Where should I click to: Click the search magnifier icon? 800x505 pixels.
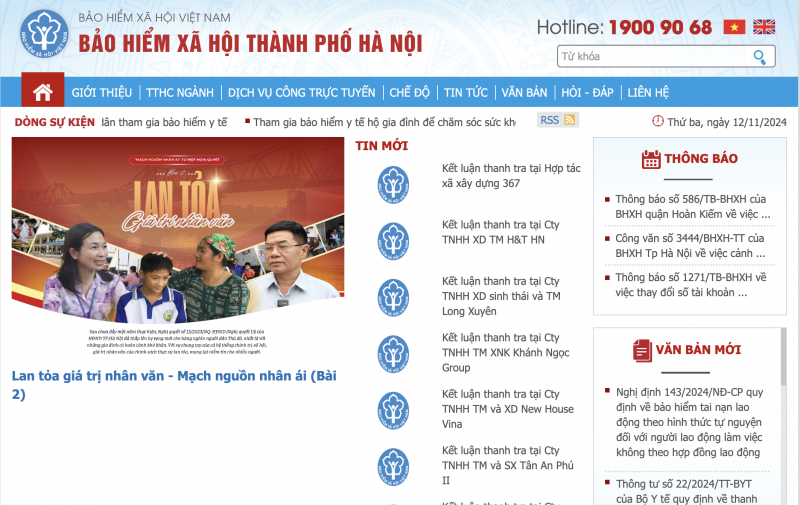[x=762, y=57]
